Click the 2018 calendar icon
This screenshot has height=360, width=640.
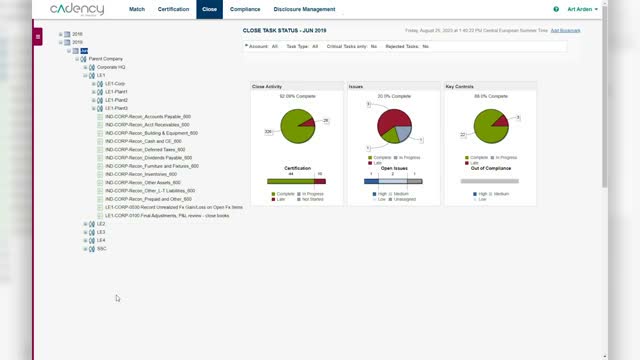click(x=67, y=34)
